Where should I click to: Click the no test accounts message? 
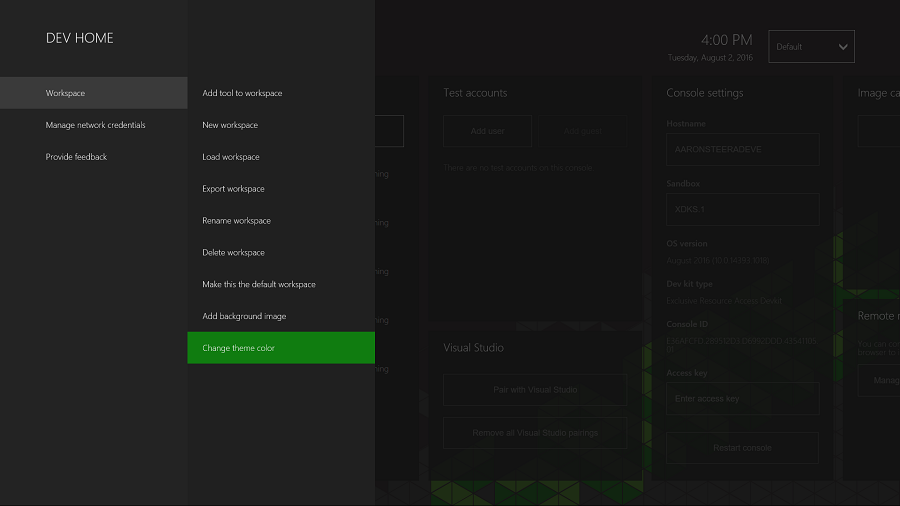(x=518, y=168)
